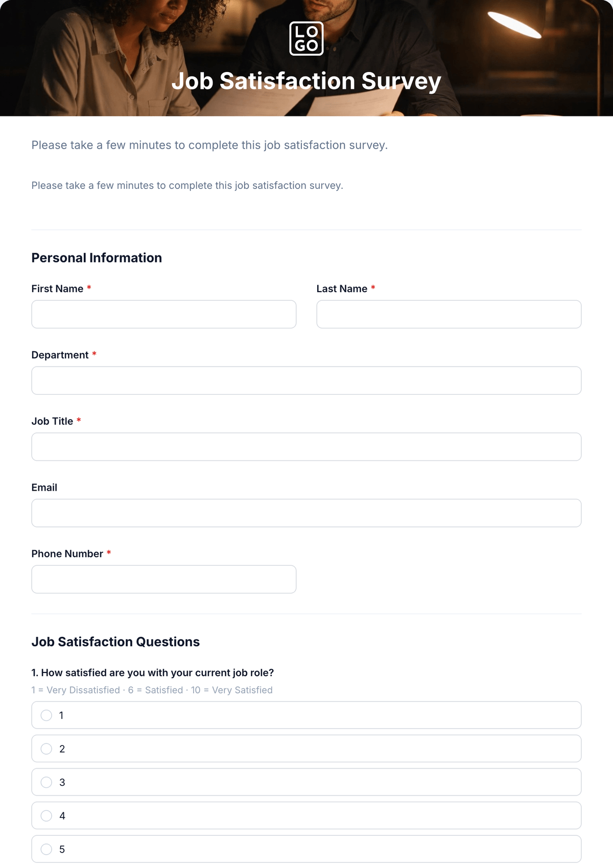
Task: Click the First Name label
Action: (x=57, y=288)
